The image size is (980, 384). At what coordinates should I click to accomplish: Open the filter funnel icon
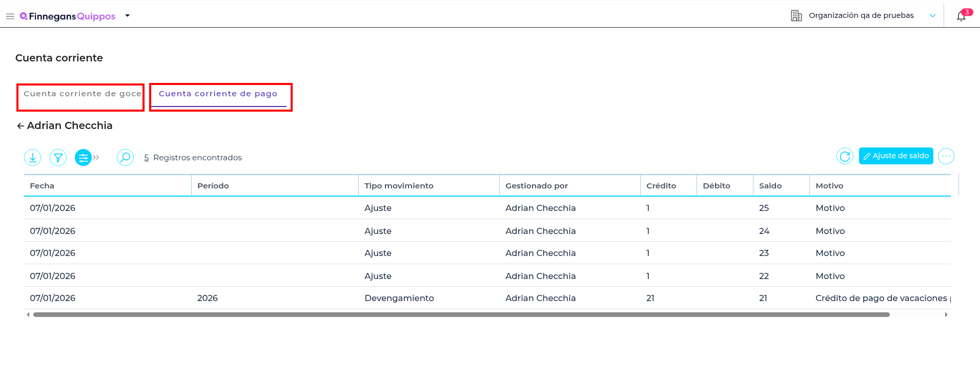[x=58, y=158]
